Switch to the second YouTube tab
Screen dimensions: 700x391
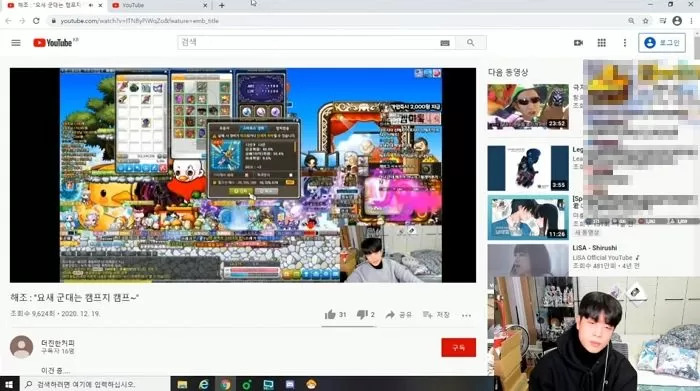156,5
